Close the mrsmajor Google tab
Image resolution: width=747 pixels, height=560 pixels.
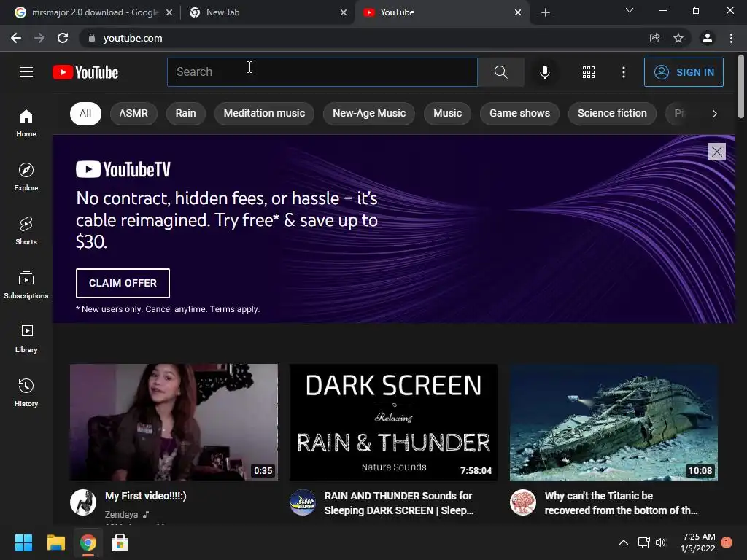[x=169, y=12]
